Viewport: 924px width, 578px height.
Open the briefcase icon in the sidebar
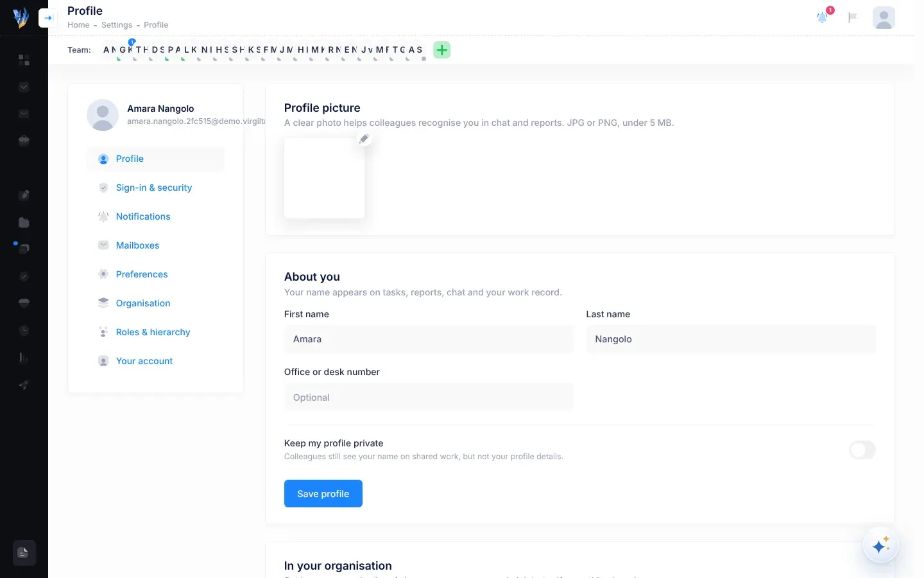point(24,141)
